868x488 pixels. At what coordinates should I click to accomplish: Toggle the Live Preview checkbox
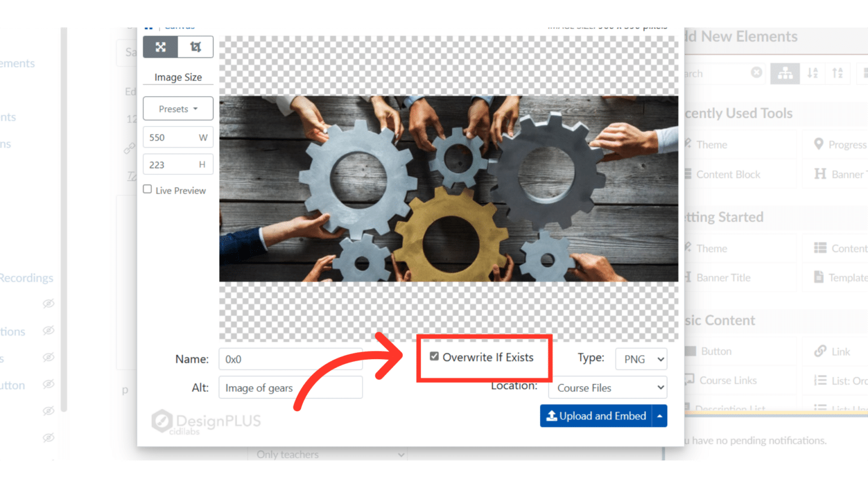[x=147, y=189]
